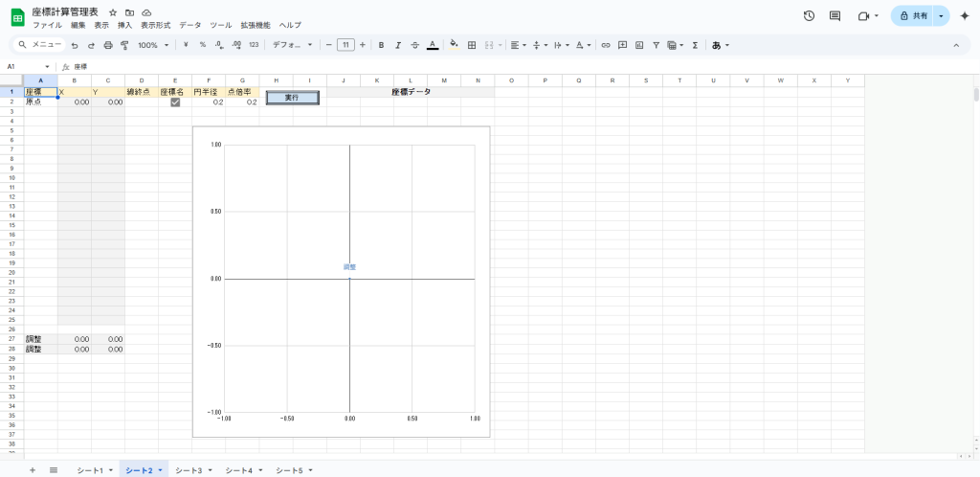Click the insert chart icon
Viewport: 980px width, 477px height.
[x=639, y=45]
